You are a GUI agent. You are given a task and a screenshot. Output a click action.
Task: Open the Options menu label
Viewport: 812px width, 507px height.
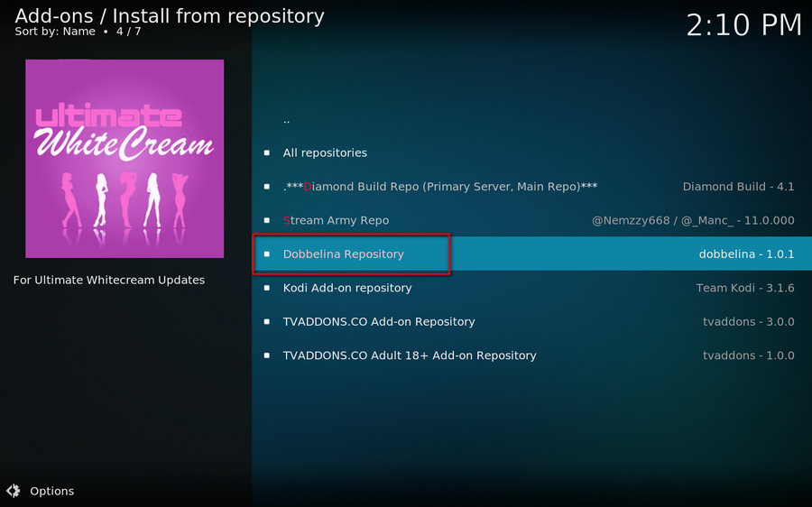[52, 491]
